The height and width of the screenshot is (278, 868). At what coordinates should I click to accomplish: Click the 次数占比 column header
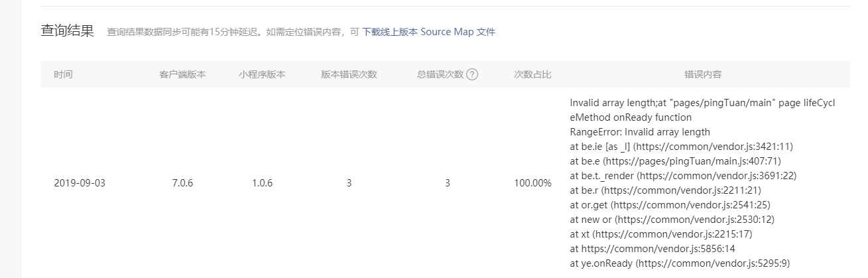(x=532, y=74)
